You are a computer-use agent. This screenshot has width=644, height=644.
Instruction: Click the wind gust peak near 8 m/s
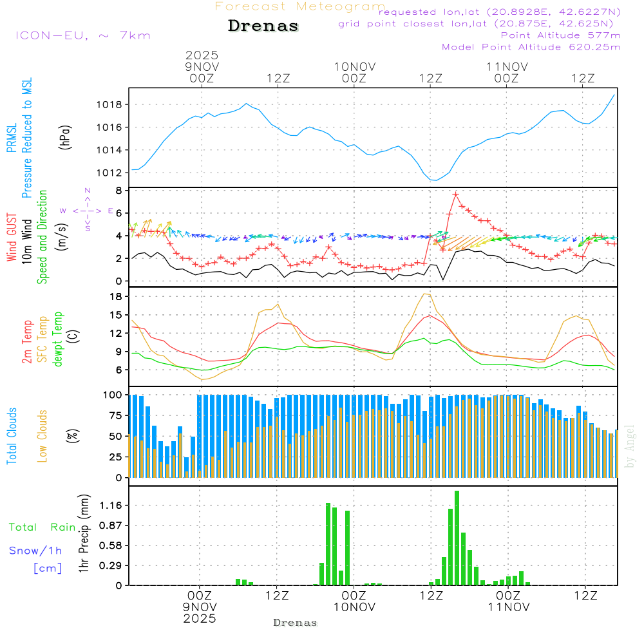point(455,194)
